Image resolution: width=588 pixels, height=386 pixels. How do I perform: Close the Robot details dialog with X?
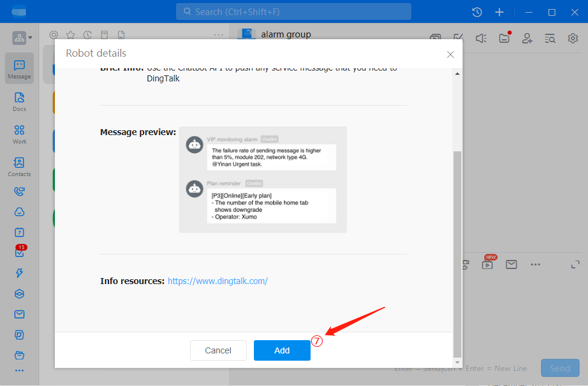tap(450, 54)
